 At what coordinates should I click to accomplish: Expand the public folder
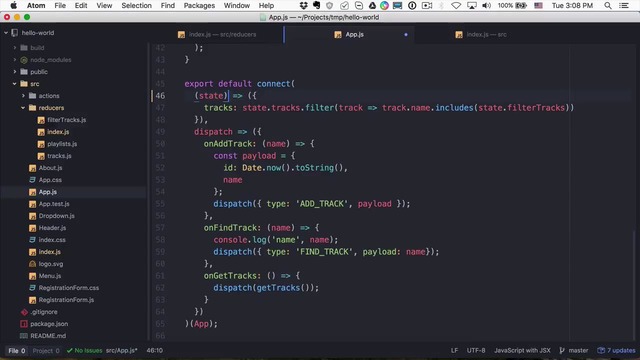(15, 72)
